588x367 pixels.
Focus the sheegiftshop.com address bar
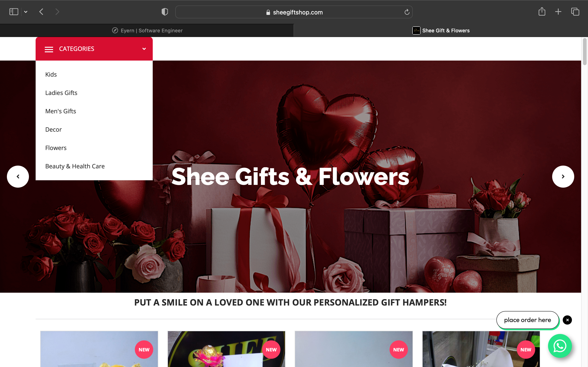coord(294,12)
